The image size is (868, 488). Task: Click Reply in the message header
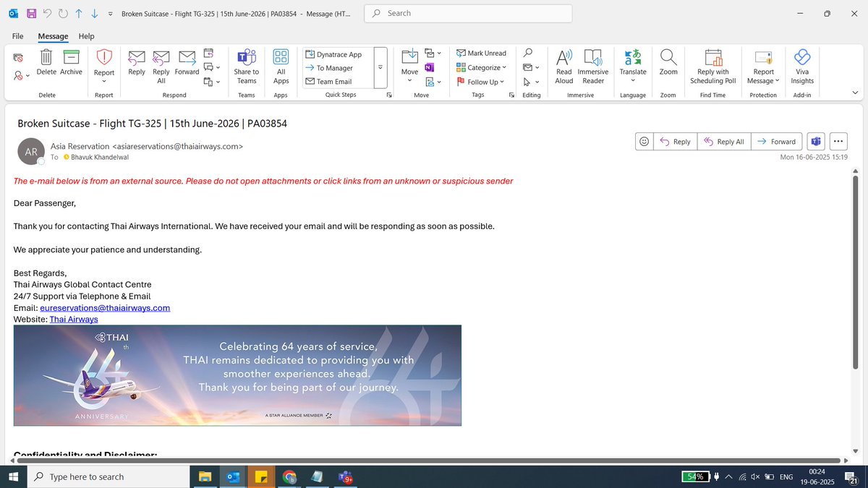pos(675,142)
